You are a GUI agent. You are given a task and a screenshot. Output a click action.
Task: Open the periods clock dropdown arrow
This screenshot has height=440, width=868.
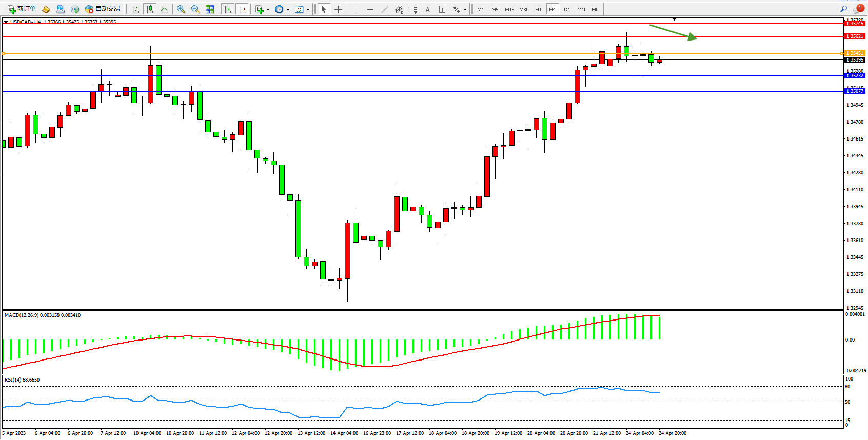tap(288, 10)
